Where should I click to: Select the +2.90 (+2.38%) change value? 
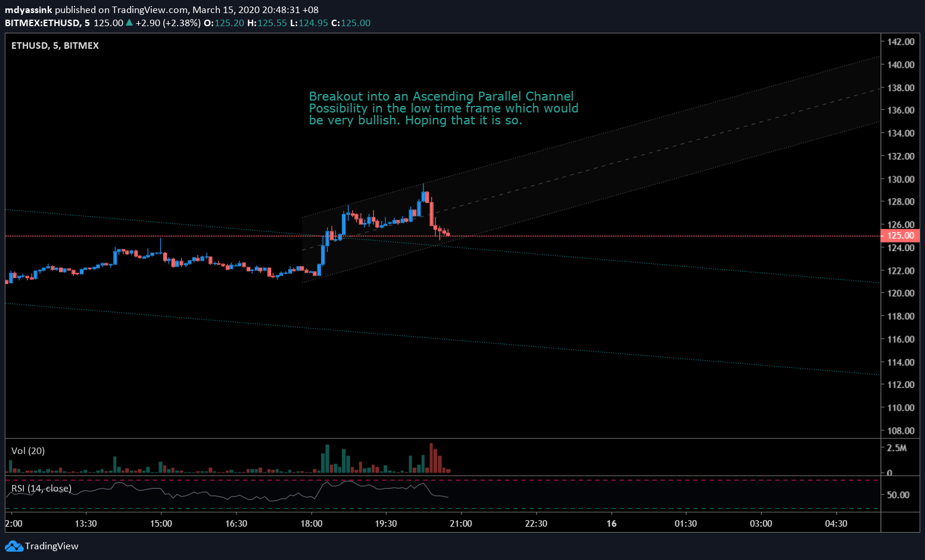(168, 23)
